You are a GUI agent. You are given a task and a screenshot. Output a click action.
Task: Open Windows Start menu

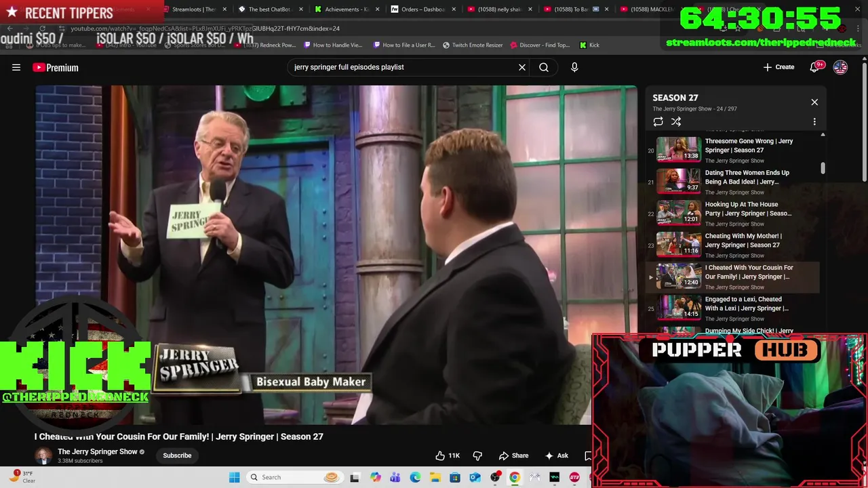point(235,477)
